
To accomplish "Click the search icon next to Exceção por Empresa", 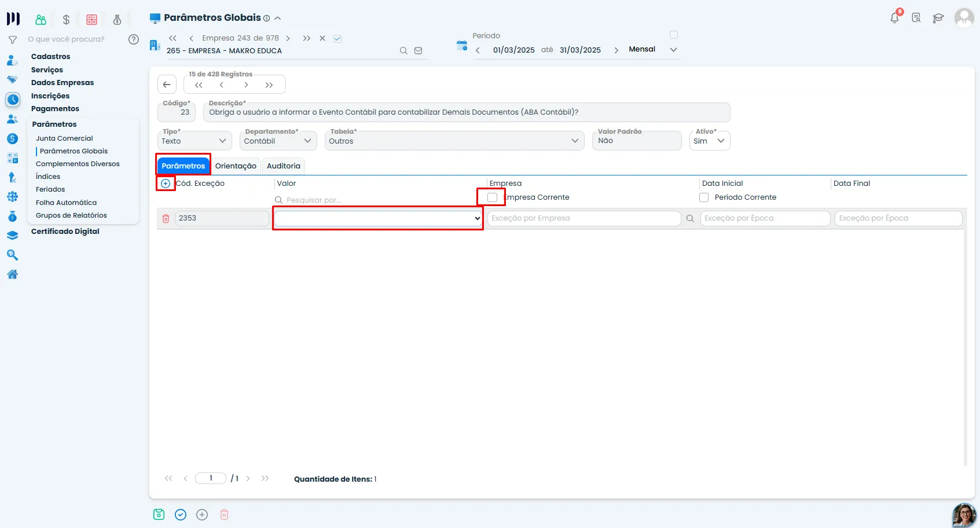I will coord(690,219).
